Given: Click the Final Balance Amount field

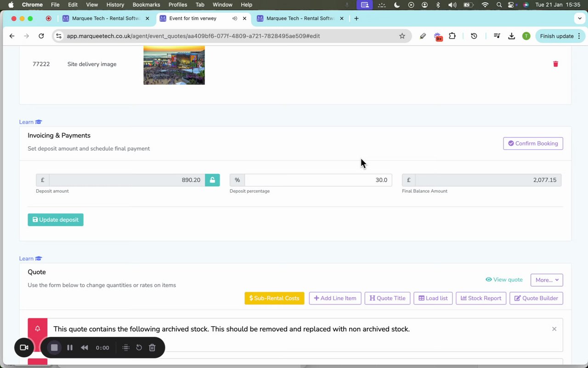Looking at the screenshot, I should pos(488,180).
